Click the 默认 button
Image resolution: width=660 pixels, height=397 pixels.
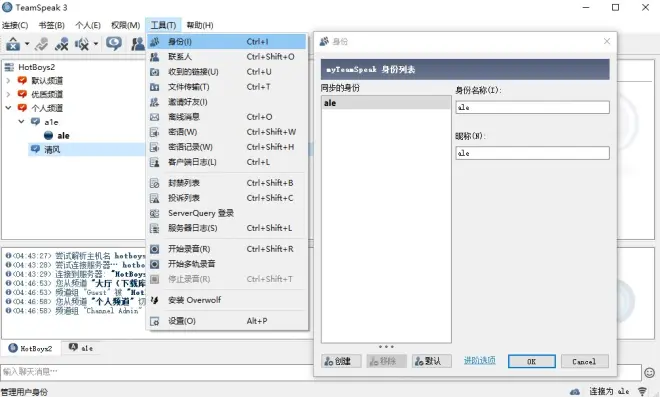click(x=432, y=361)
